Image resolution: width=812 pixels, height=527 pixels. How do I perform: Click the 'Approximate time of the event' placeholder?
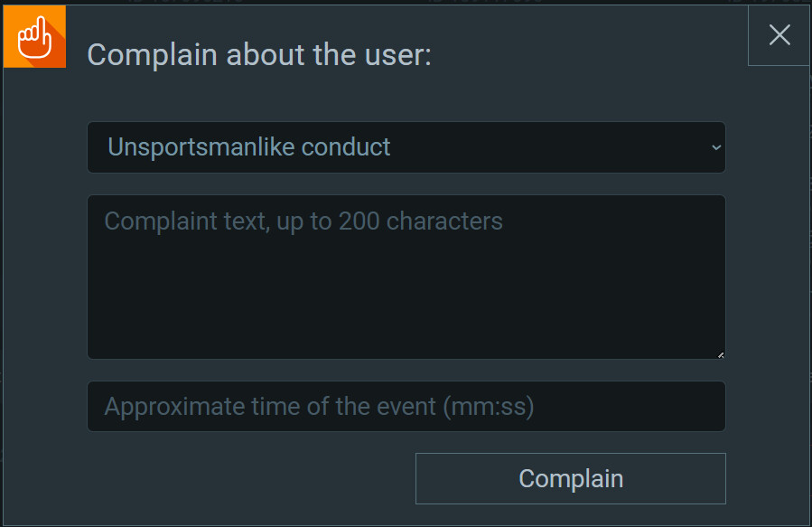pyautogui.click(x=319, y=407)
